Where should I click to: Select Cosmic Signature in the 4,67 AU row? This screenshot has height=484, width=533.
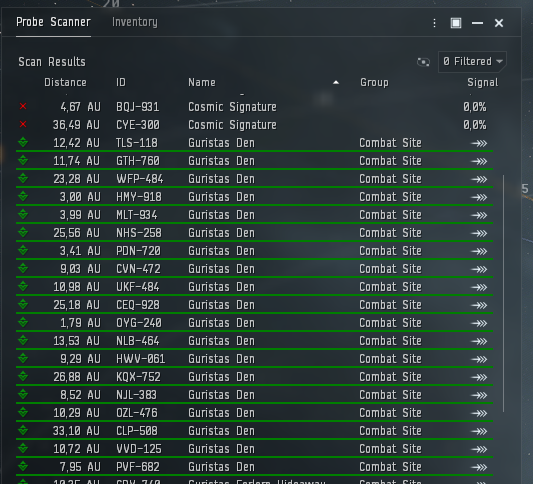point(233,107)
